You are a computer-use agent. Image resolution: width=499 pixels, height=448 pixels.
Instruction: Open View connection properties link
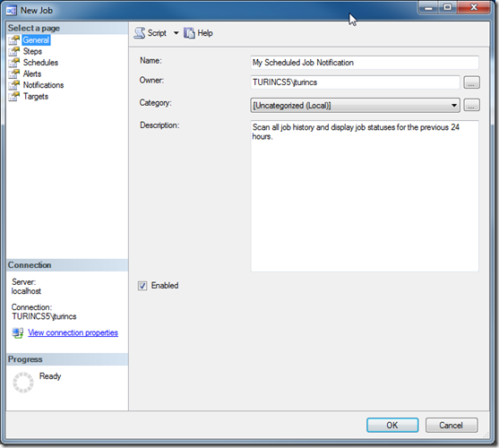point(73,332)
